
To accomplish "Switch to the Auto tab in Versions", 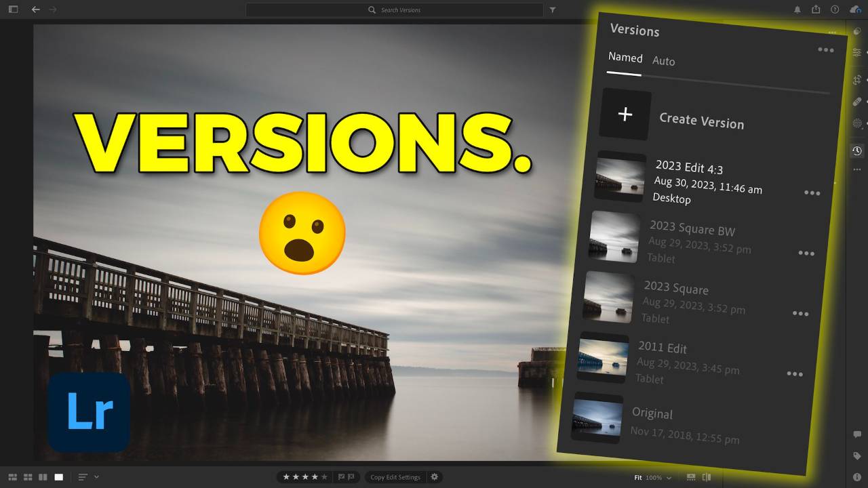I will click(x=663, y=61).
